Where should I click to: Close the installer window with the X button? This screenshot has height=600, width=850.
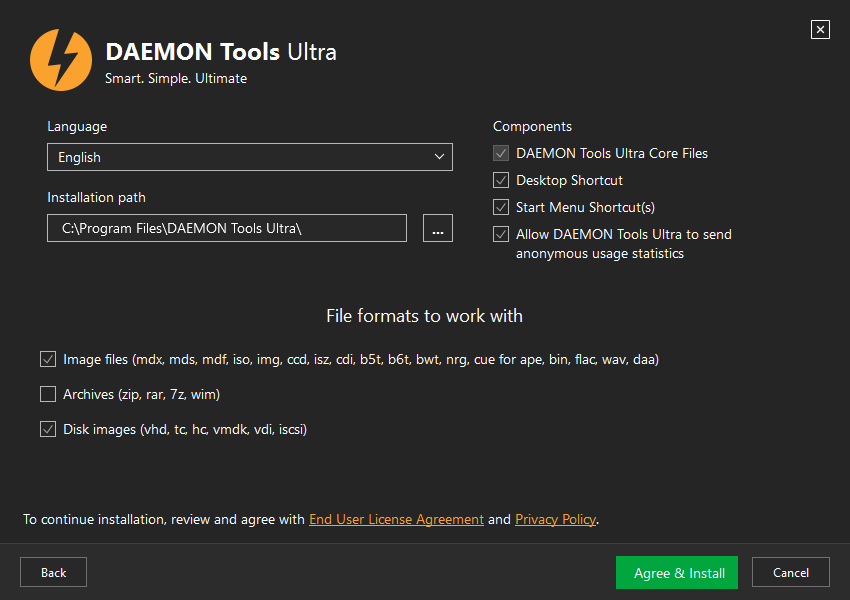(820, 29)
